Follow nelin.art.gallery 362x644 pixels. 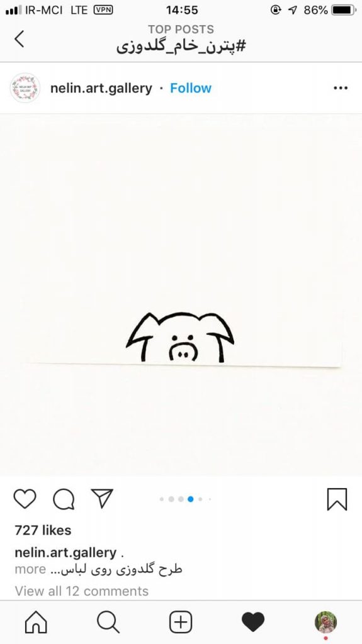pyautogui.click(x=191, y=88)
